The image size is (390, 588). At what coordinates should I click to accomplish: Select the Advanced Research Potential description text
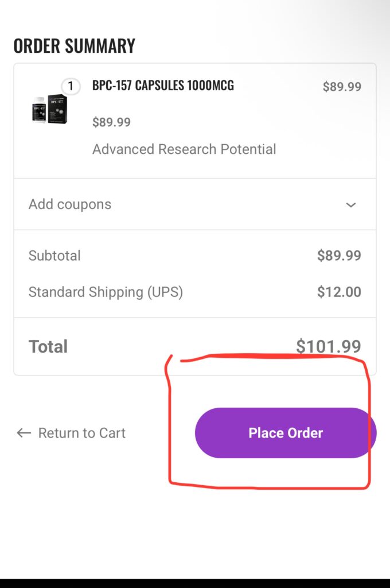coord(184,149)
